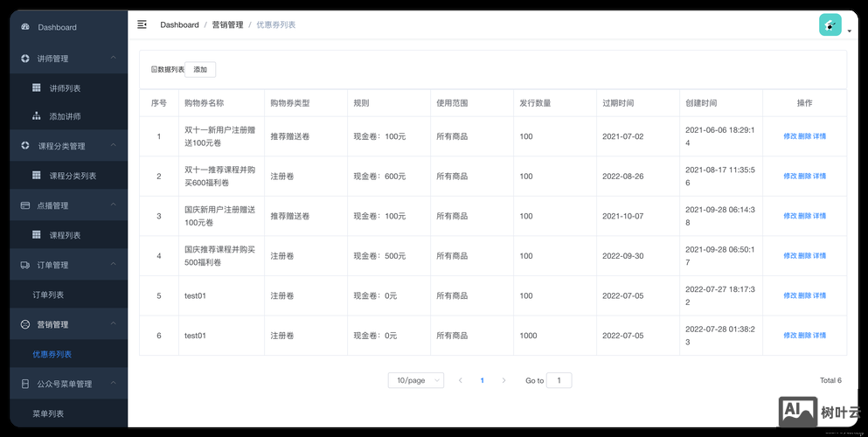Click 修改 for row 5 test01
Viewport: 868px width, 437px height.
click(x=790, y=295)
